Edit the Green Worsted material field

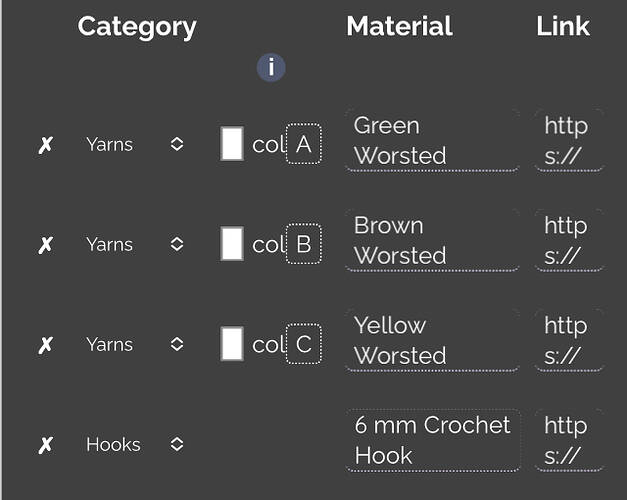tap(433, 140)
